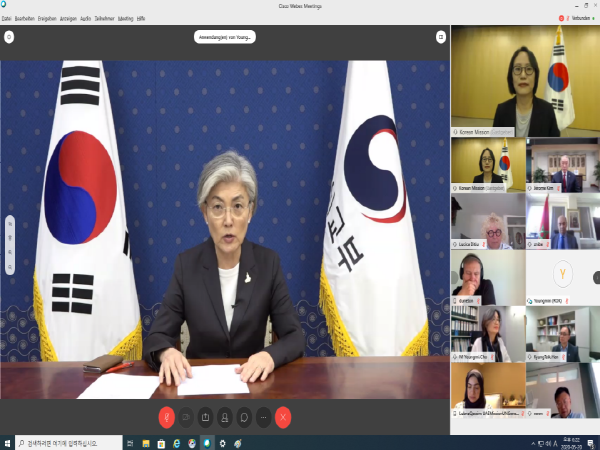The height and width of the screenshot is (450, 600).
Task: Unmute the red microphone button
Action: (166, 416)
